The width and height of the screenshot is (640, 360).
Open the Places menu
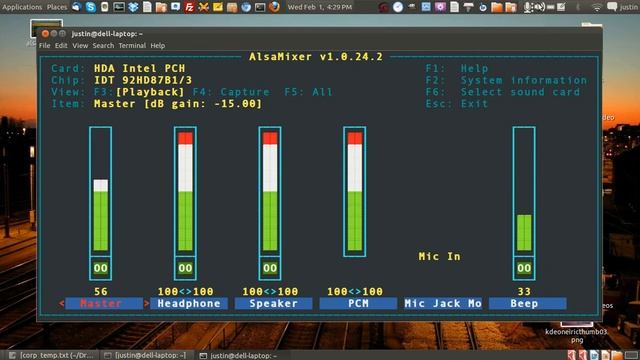(57, 7)
